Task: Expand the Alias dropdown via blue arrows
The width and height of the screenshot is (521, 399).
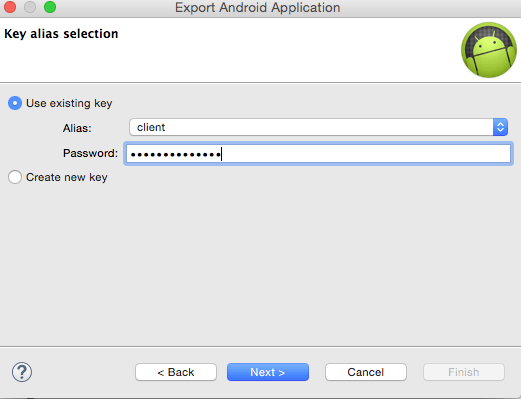Action: click(x=500, y=127)
